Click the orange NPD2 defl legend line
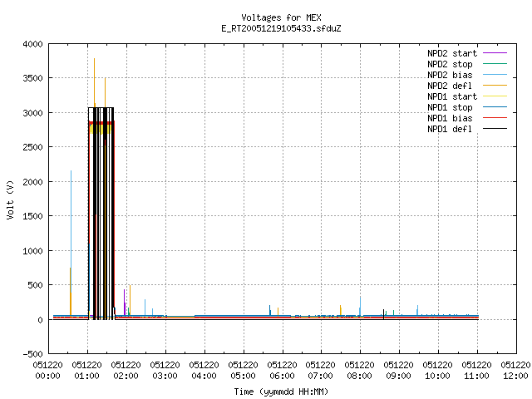 click(x=495, y=86)
